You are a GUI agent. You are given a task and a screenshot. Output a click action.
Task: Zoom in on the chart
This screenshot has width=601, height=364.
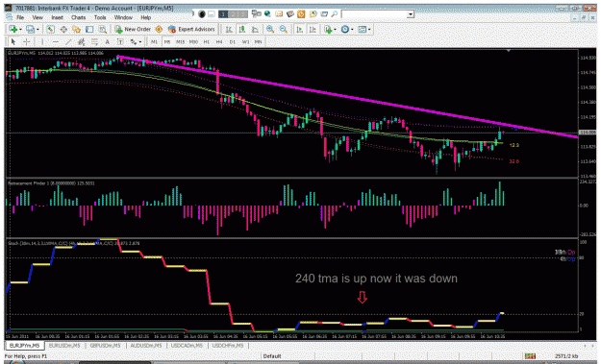[x=270, y=29]
